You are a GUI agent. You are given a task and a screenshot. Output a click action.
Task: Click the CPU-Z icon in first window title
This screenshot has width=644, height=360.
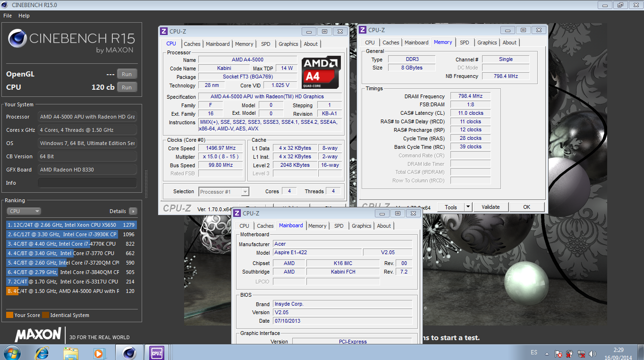(164, 31)
